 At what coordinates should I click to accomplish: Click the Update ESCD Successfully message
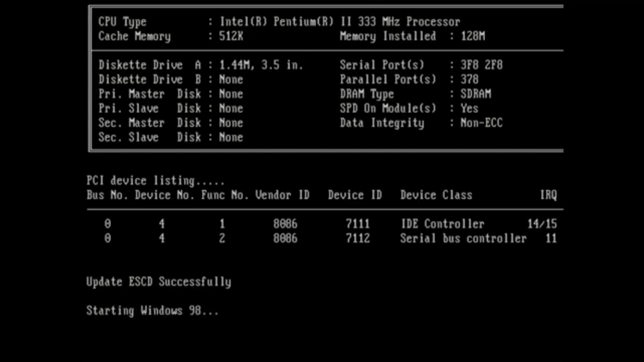(158, 282)
